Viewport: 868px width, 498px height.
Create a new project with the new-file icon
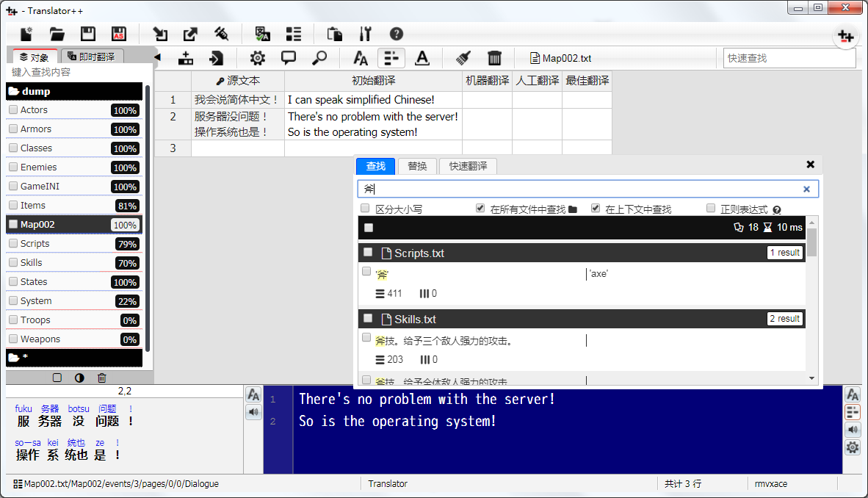click(26, 35)
